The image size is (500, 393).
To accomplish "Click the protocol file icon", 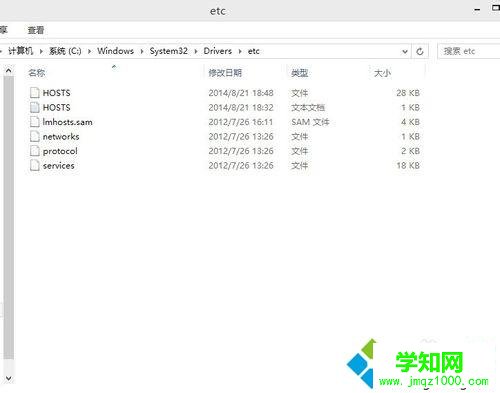I will coord(35,151).
